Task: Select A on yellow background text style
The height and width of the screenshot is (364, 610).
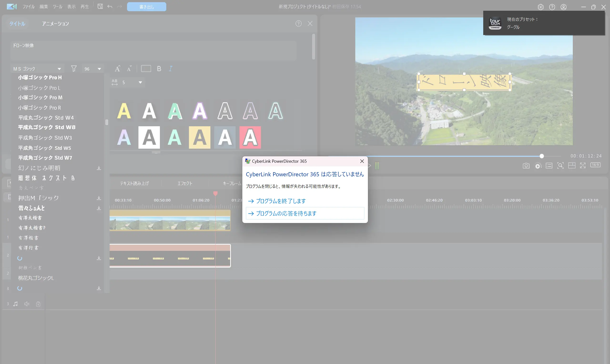Action: click(x=199, y=137)
